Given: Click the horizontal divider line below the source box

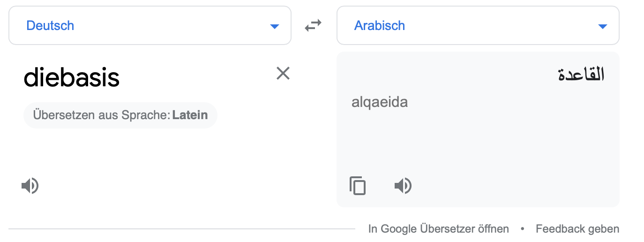Looking at the screenshot, I should [182, 229].
